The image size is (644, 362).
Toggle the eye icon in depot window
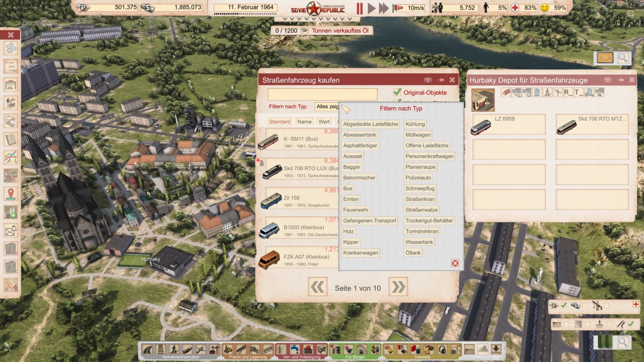click(x=607, y=80)
